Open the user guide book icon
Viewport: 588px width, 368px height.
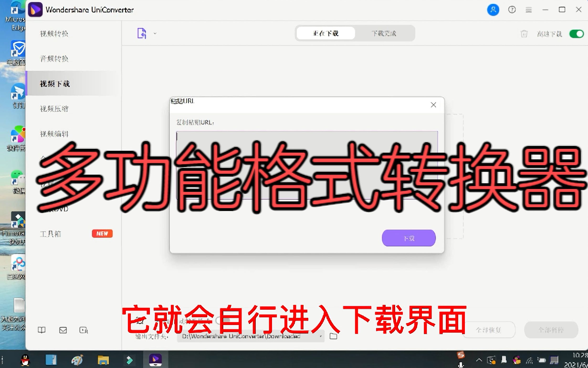(x=42, y=330)
